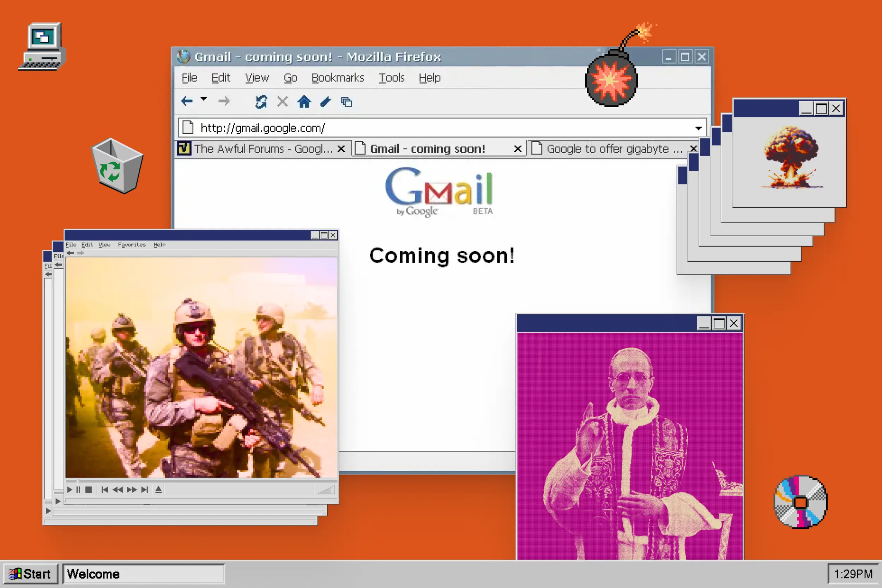Click the Firefox Reload button

(261, 102)
